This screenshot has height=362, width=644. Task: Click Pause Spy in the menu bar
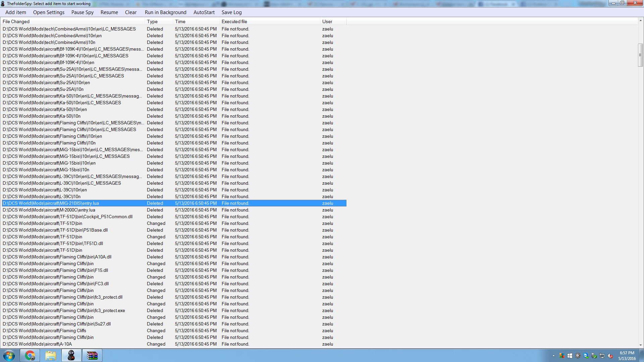(82, 12)
